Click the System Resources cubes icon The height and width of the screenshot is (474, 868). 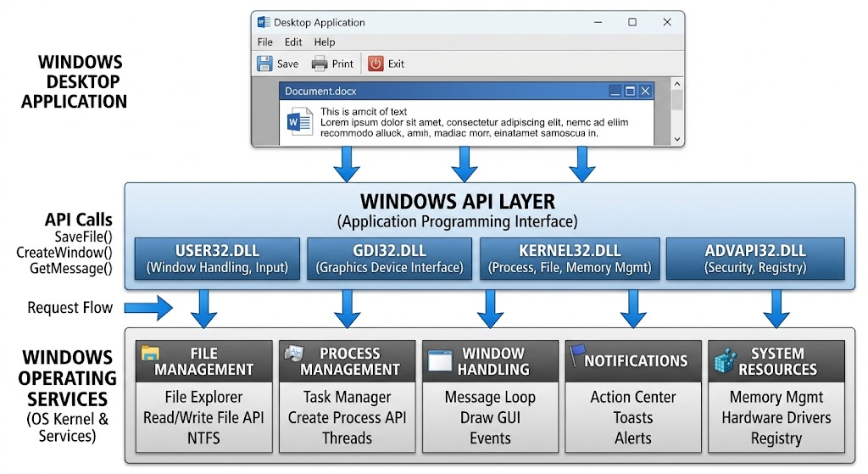point(726,360)
